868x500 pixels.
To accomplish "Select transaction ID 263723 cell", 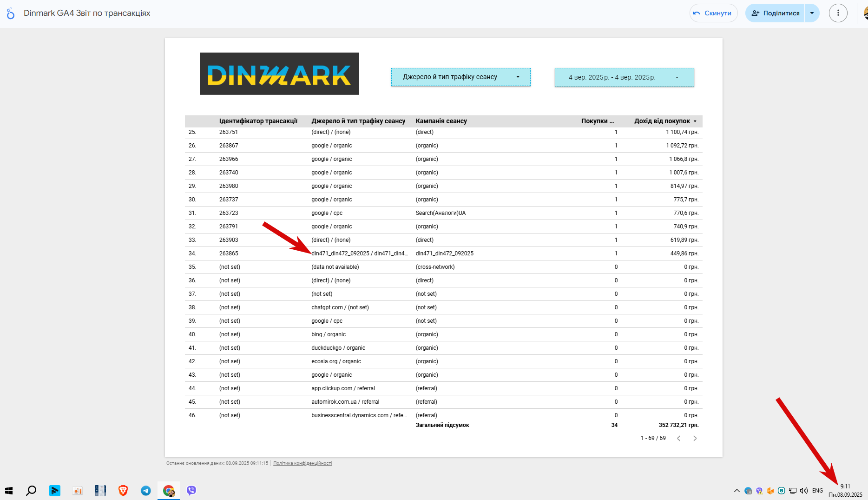I will click(x=229, y=213).
